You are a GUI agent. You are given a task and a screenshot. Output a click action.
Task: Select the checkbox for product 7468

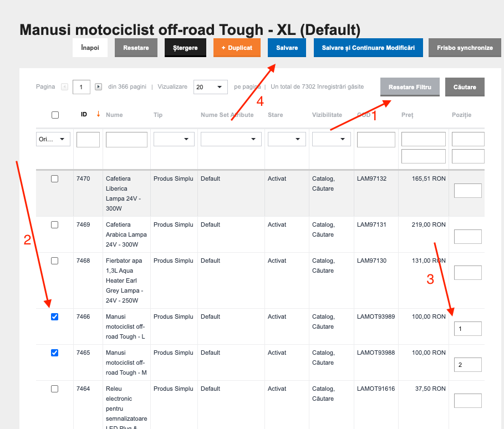pyautogui.click(x=55, y=261)
